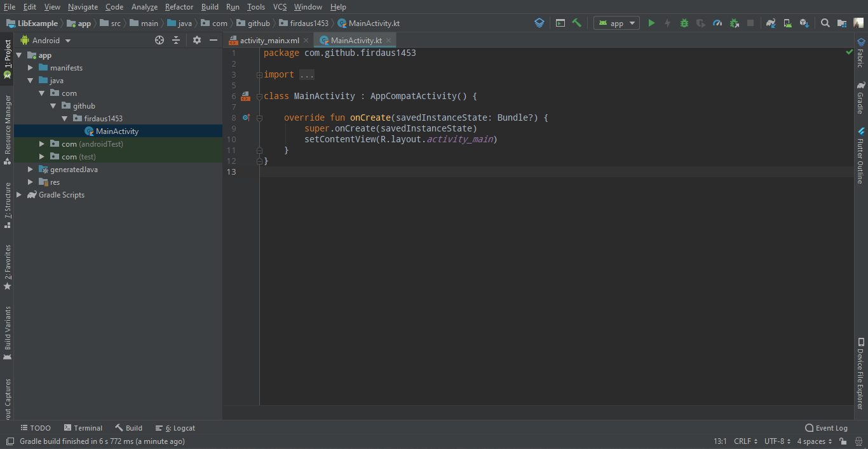The height and width of the screenshot is (449, 868).
Task: Open the app run configuration dropdown
Action: click(x=617, y=23)
